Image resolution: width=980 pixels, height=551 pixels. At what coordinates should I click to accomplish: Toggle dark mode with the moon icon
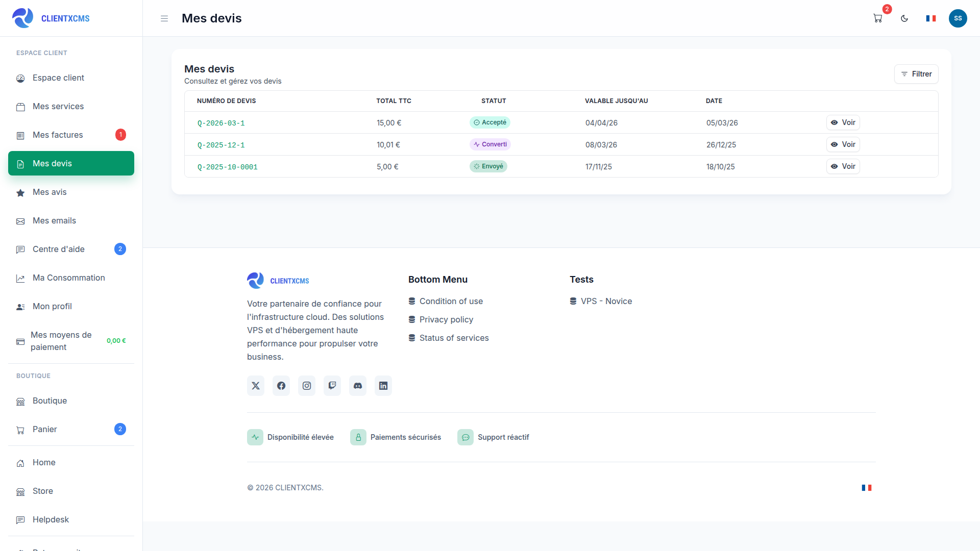[904, 18]
